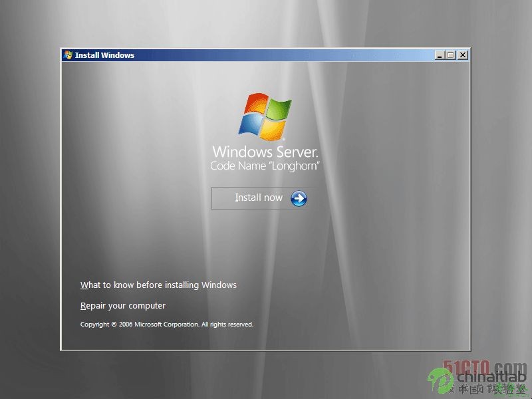This screenshot has height=399, width=532.
Task: Click the large Windows logo image
Action: [265, 116]
